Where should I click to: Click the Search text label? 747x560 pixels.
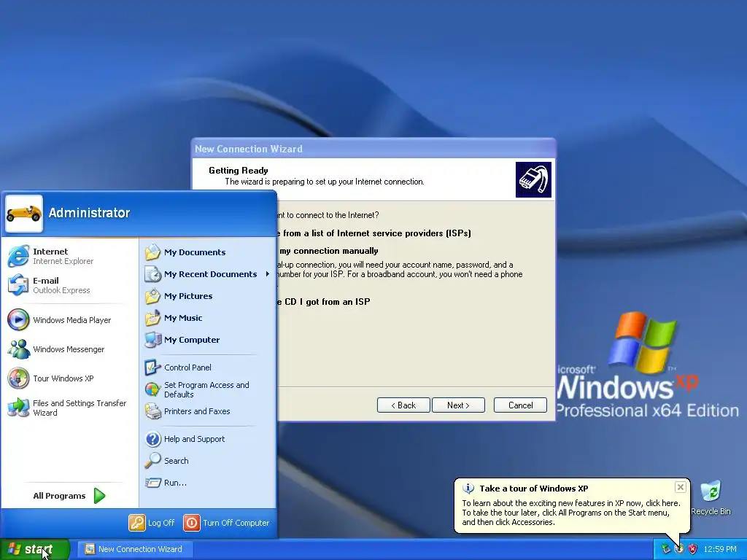(177, 461)
